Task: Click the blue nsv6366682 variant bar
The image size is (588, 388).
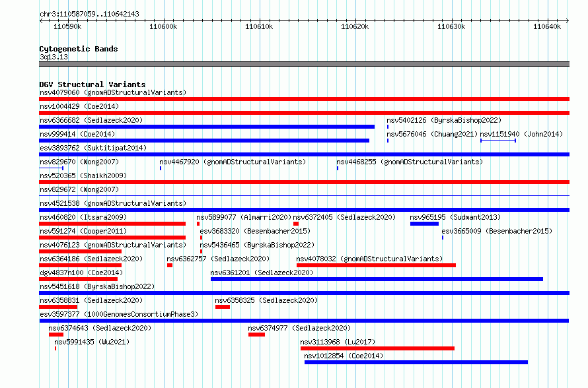Action: point(207,127)
